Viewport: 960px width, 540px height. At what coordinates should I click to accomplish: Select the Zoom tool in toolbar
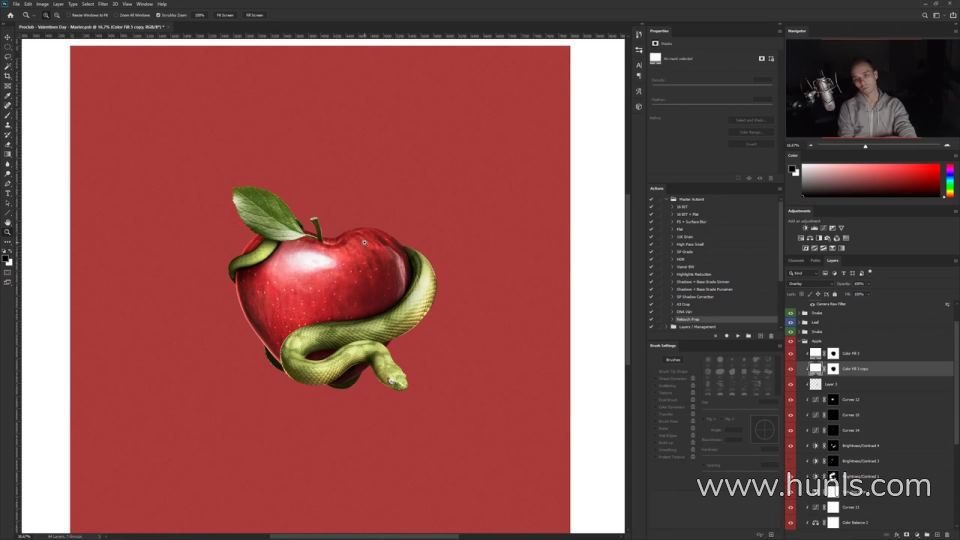7,232
